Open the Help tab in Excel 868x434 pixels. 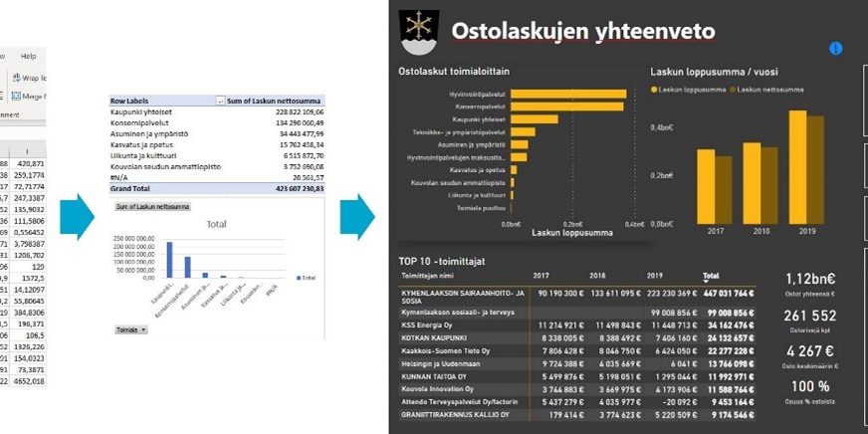(x=28, y=57)
